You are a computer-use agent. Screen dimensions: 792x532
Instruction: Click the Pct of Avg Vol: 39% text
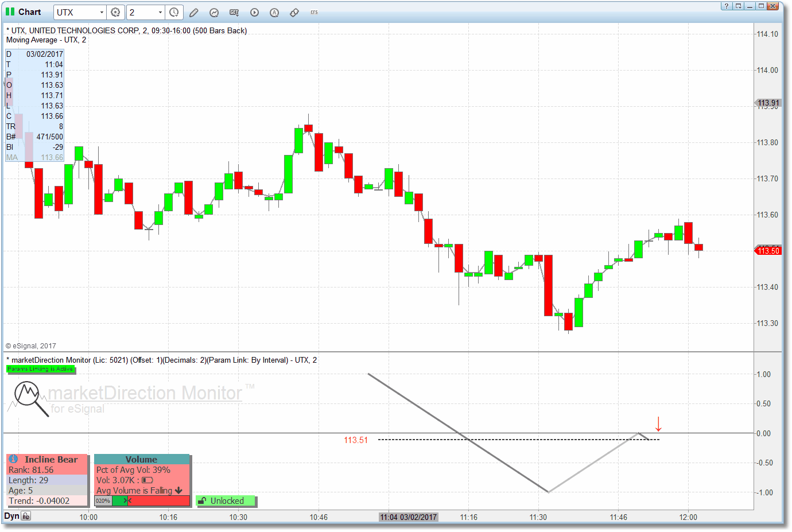point(133,469)
